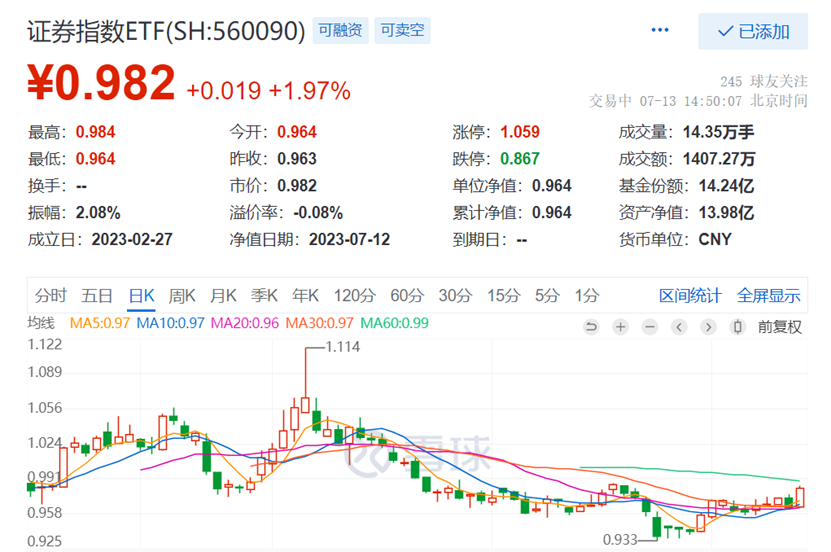Click the 成交额 value 1407.27万
831x552 pixels.
pos(719,159)
